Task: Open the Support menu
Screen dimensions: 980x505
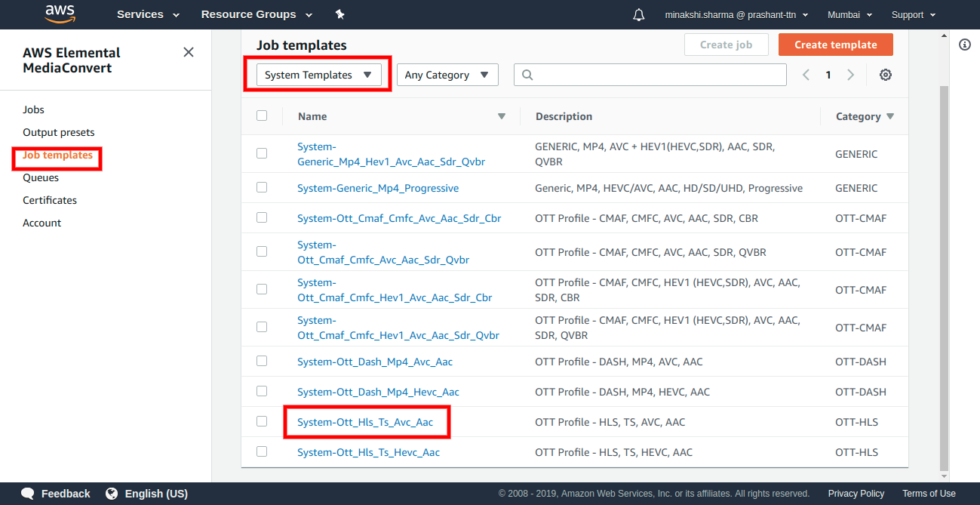Action: pos(913,14)
